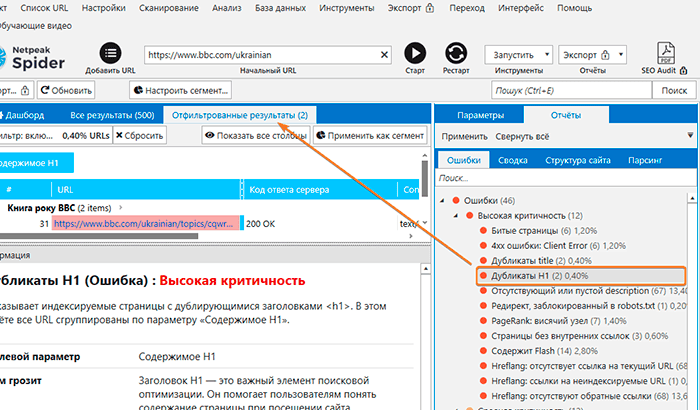Open the reports panel options dropdown arrow

click(x=690, y=135)
